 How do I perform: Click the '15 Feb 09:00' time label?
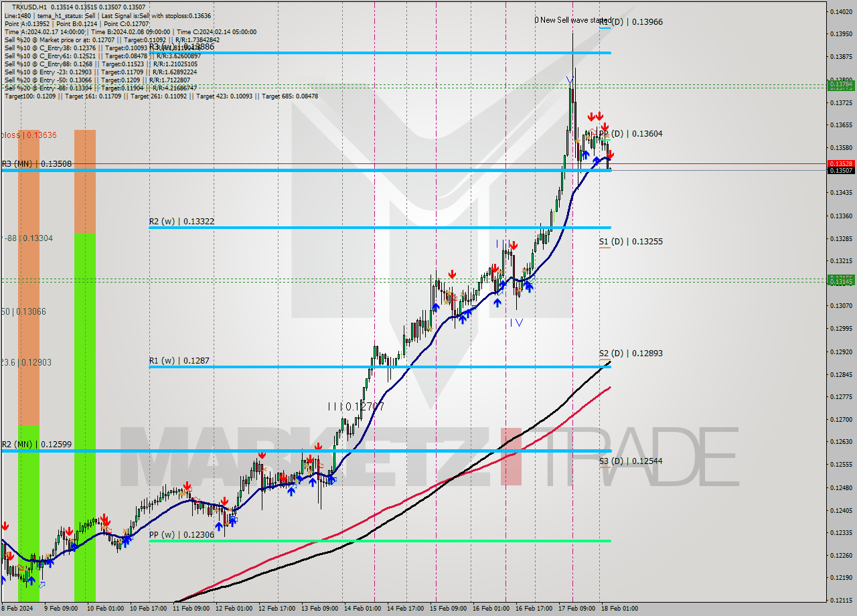coord(448,609)
